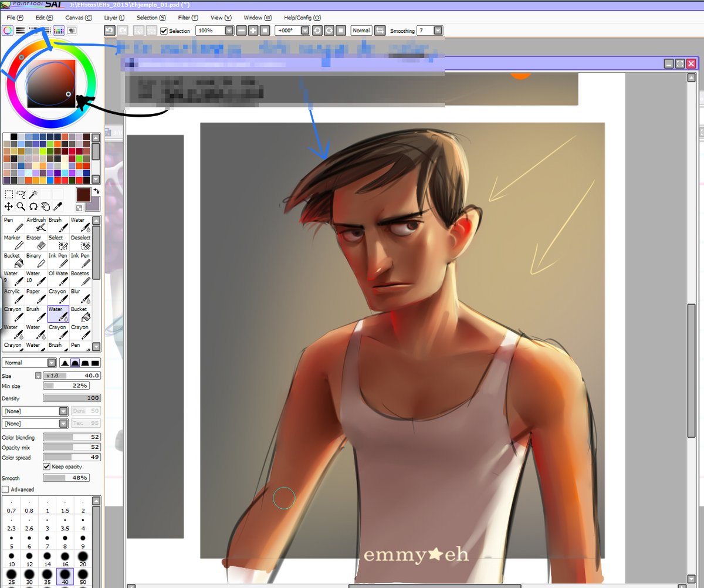Image resolution: width=704 pixels, height=588 pixels.
Task: Choose the Deselect eraser tool
Action: point(80,242)
